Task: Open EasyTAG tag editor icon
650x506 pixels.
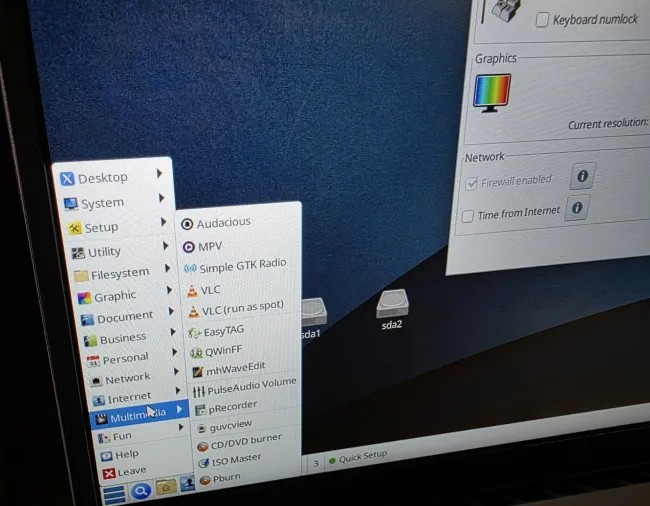Action: (194, 333)
